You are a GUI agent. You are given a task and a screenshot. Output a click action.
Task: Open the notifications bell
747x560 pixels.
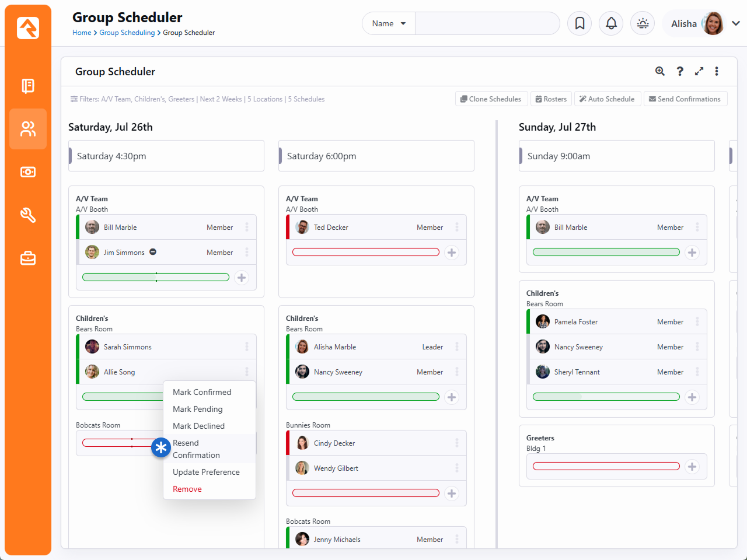click(611, 23)
